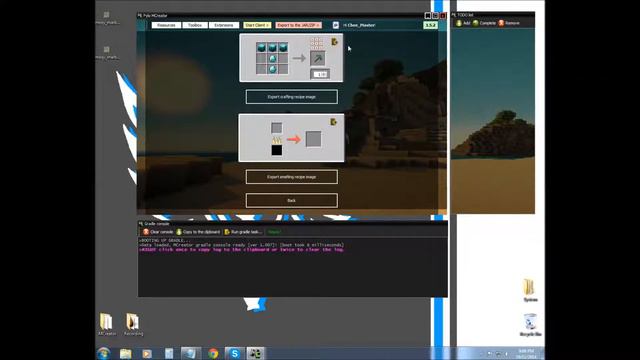Image resolution: width=640 pixels, height=360 pixels.
Task: Click the Export crafting recipe image button
Action: click(x=291, y=97)
